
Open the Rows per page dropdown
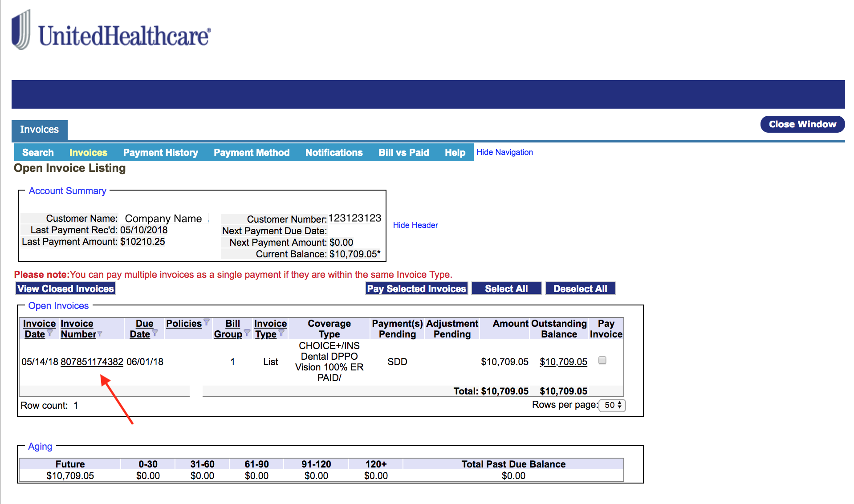tap(613, 405)
